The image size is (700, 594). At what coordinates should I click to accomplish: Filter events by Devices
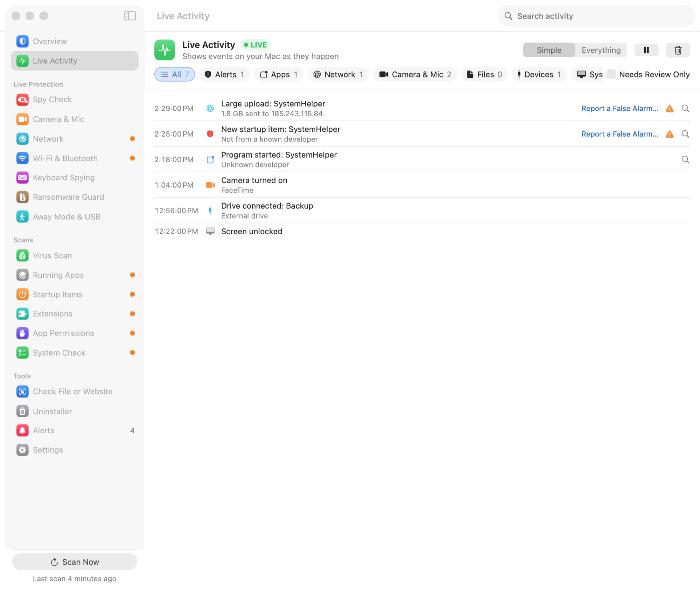[539, 74]
